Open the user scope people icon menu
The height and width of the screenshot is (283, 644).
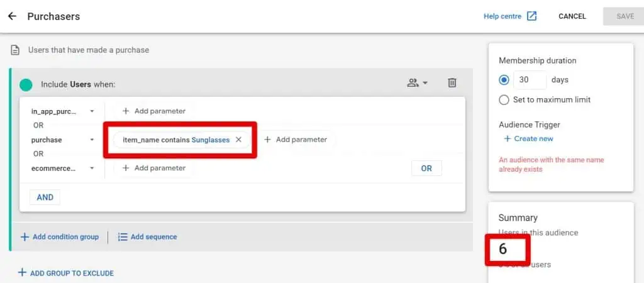(417, 83)
